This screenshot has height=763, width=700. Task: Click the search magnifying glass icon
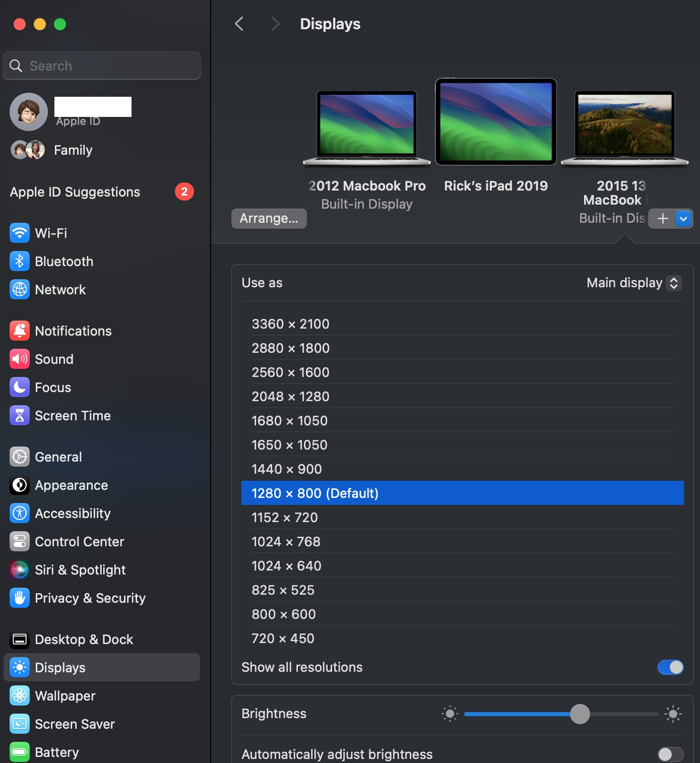pyautogui.click(x=16, y=66)
